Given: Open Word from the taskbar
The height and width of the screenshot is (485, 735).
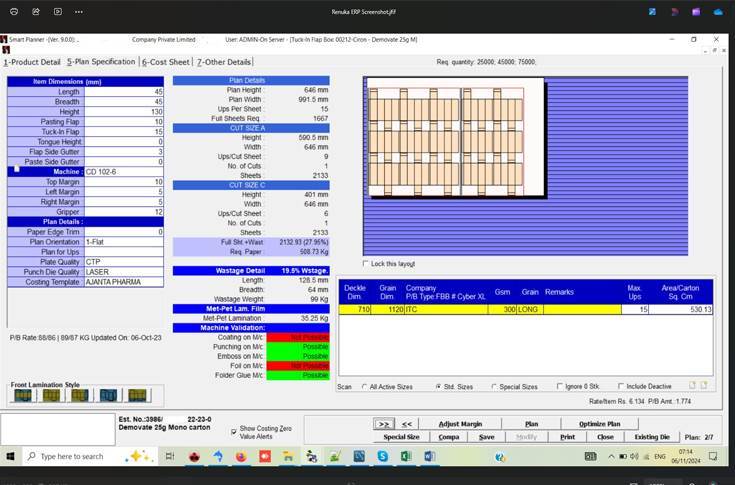Looking at the screenshot, I should (x=430, y=456).
